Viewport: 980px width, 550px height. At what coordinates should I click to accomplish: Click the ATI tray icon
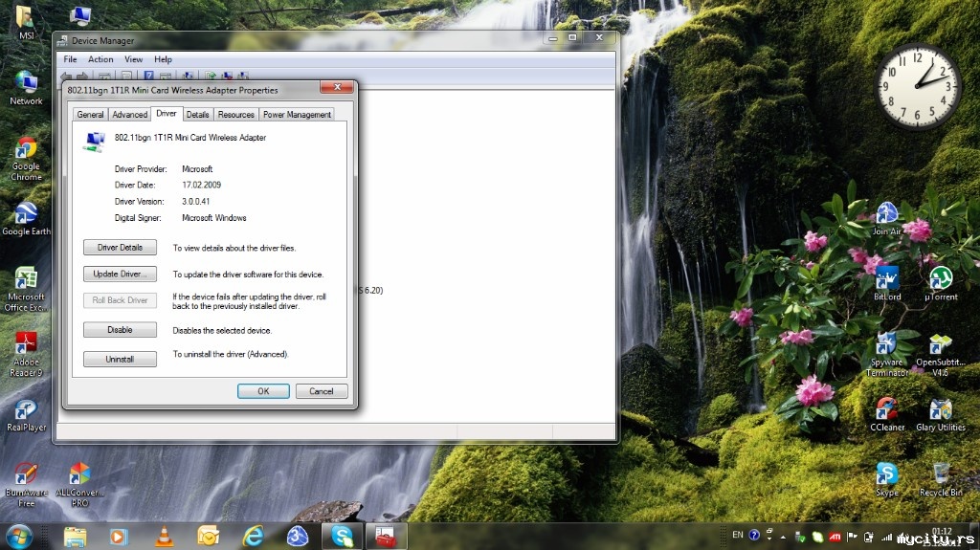tap(835, 537)
